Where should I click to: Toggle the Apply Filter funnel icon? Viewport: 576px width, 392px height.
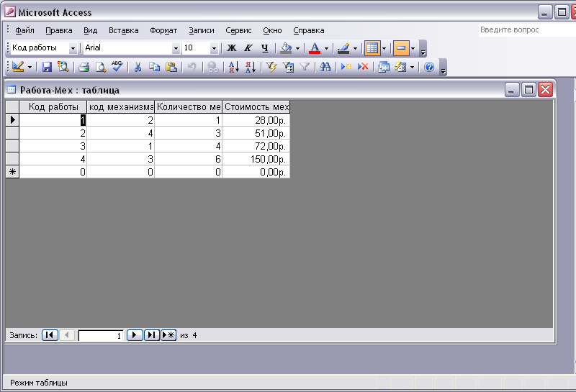click(305, 67)
